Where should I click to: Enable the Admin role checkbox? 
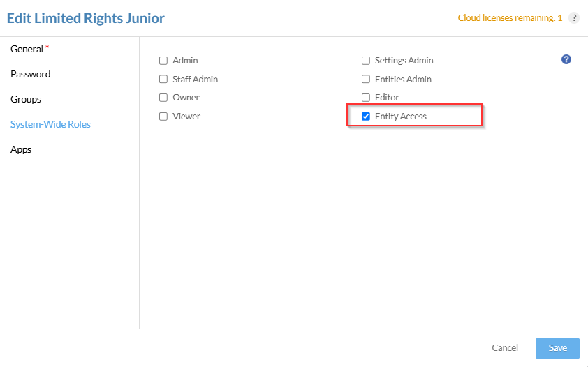[163, 61]
